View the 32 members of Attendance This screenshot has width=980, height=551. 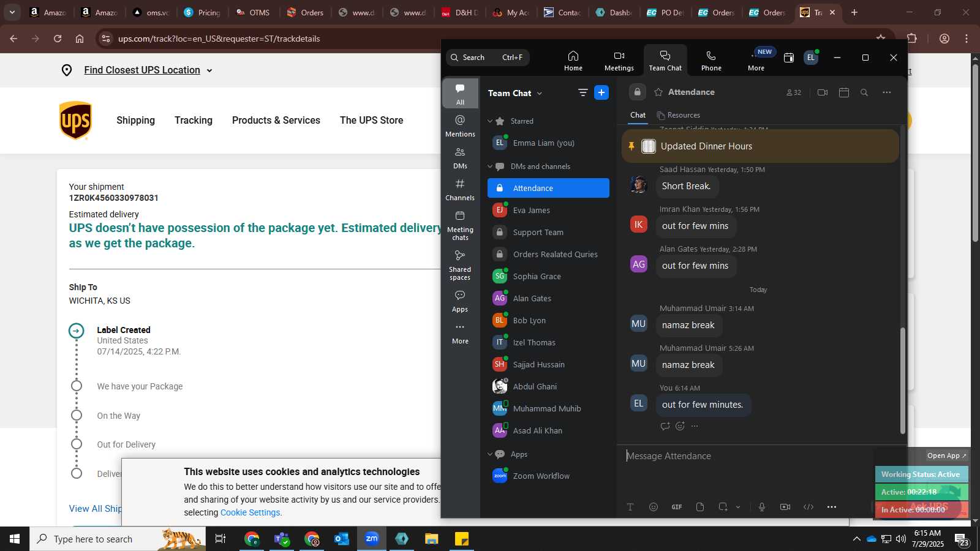794,92
